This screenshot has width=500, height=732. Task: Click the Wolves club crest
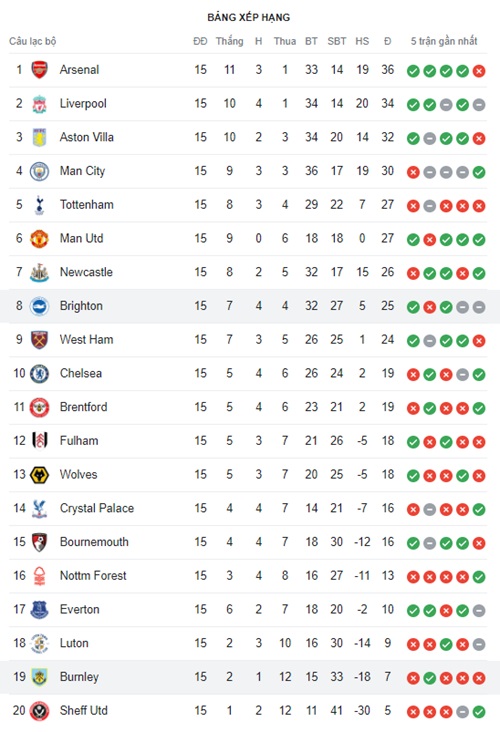(39, 475)
